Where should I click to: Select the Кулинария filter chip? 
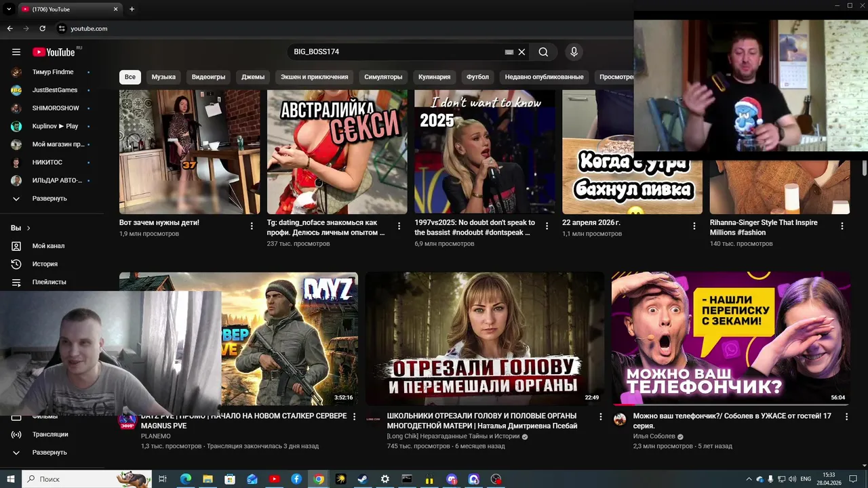coord(434,77)
